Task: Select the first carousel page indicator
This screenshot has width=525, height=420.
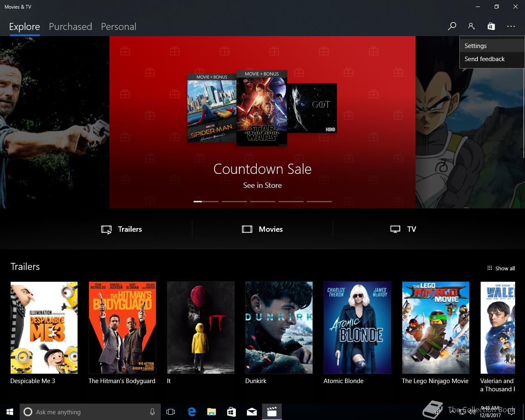Action: pos(206,201)
